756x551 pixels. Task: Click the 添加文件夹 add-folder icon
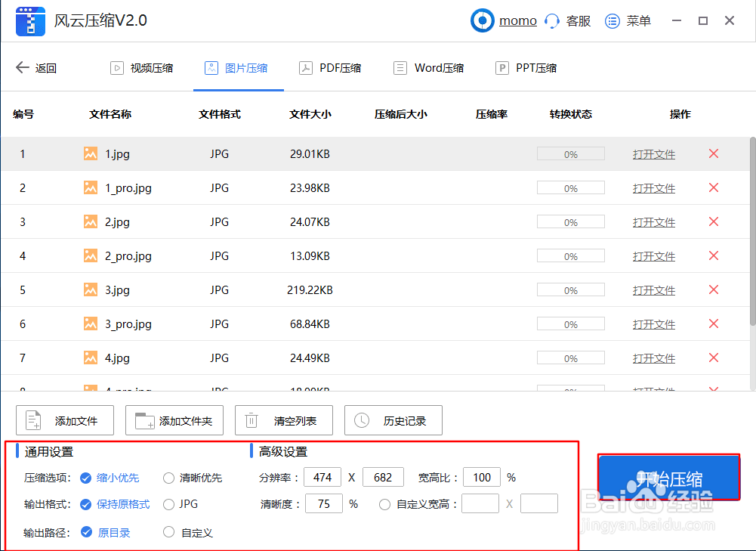pos(145,420)
